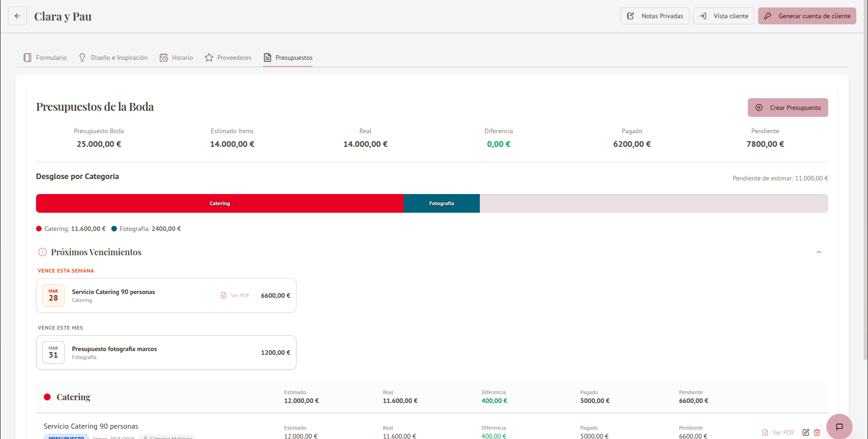Click the MAR 28 date badge
Viewport: 868px width, 439px height.
[x=53, y=295]
